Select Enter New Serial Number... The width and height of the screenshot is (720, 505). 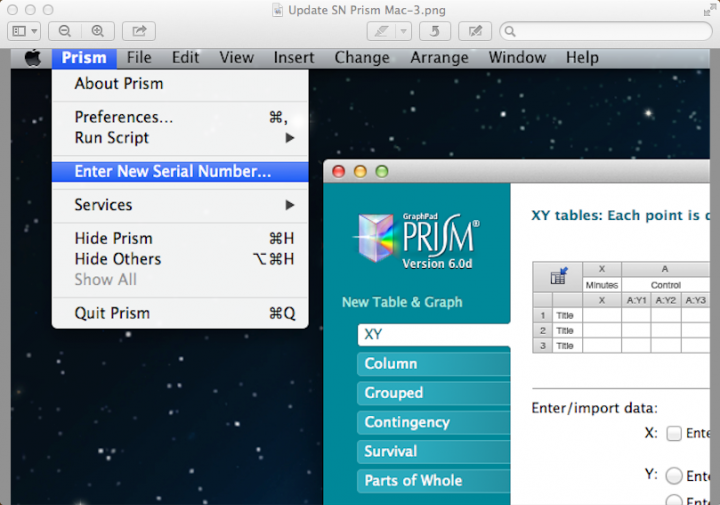pyautogui.click(x=180, y=171)
